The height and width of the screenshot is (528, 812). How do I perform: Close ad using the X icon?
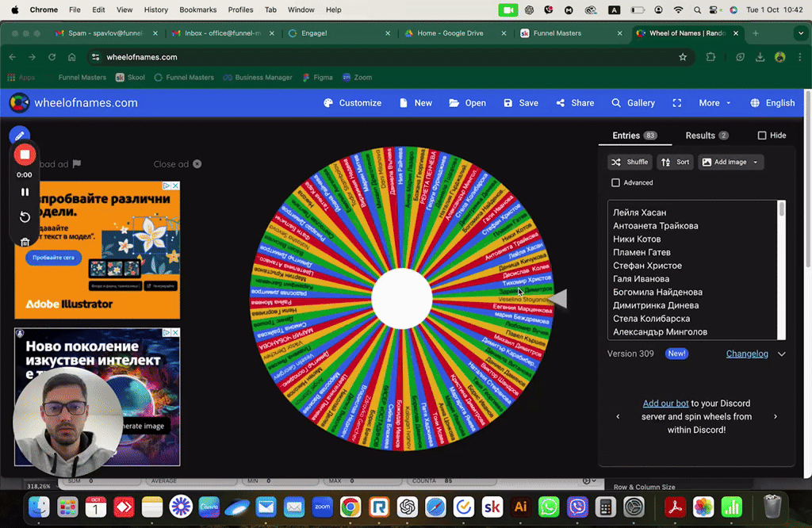197,164
